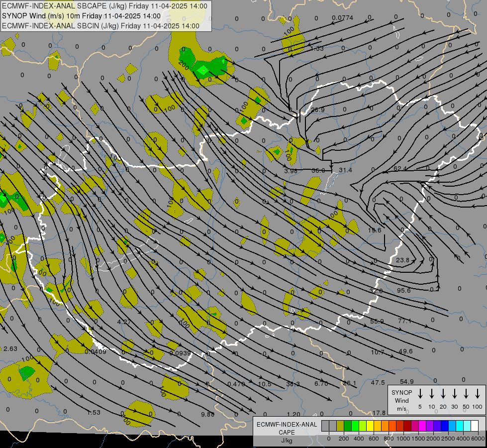
Task: Click the 1000 tick label on color scale
Action: (403, 439)
